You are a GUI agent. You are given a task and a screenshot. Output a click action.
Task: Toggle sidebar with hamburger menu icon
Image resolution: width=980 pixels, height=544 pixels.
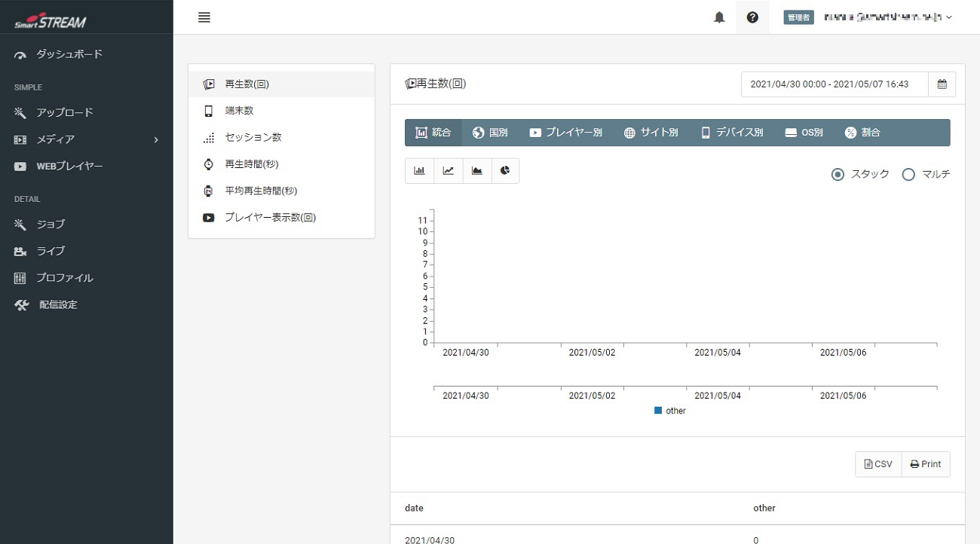point(204,17)
